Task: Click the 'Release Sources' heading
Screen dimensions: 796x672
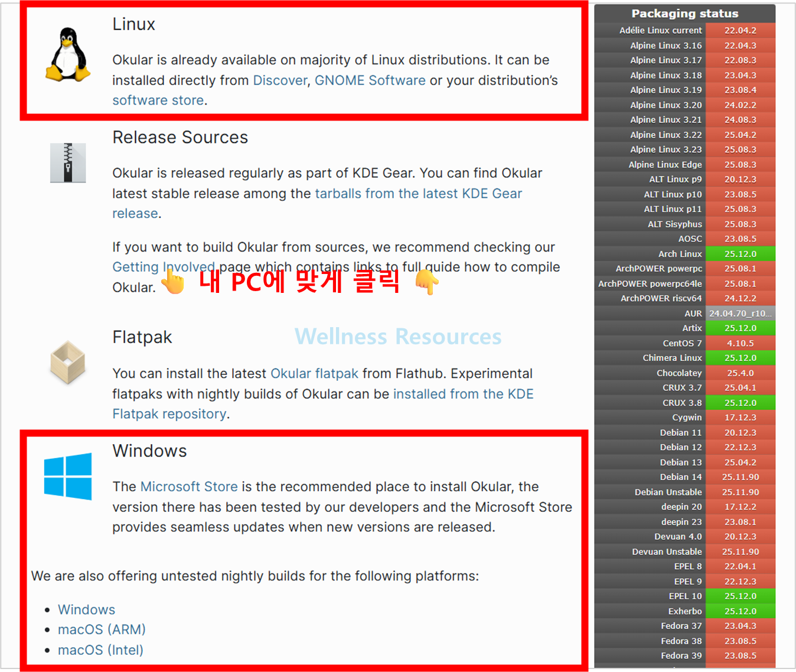Action: pyautogui.click(x=180, y=138)
